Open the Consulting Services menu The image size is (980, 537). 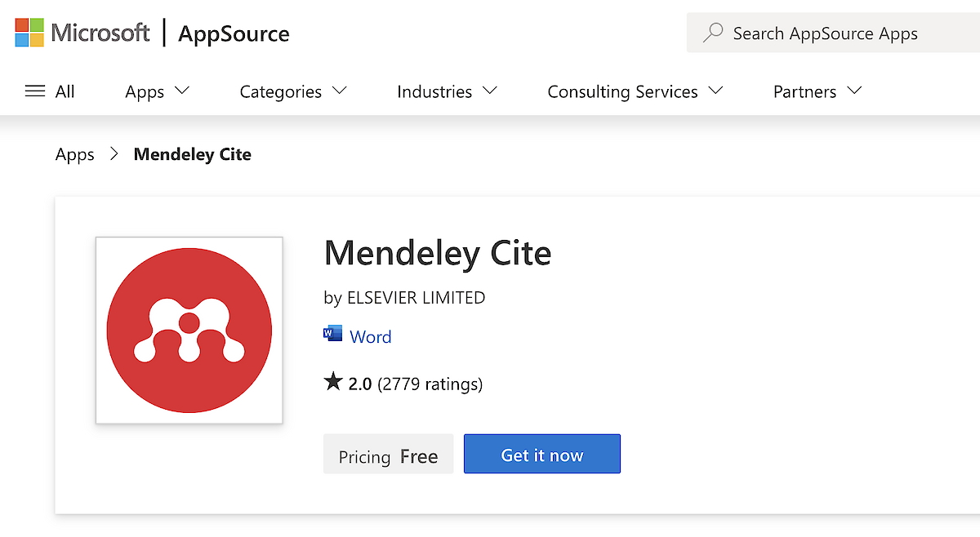point(635,91)
